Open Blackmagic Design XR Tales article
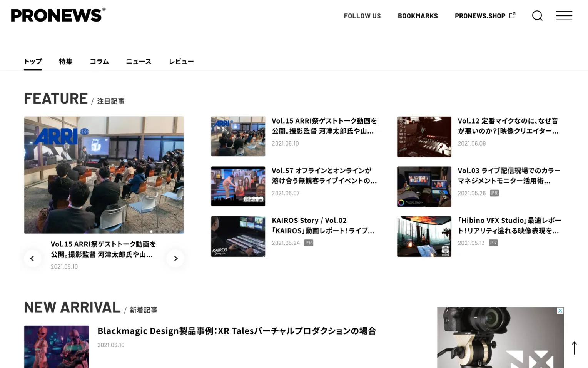Viewport: 588px width, 368px height. point(237,331)
